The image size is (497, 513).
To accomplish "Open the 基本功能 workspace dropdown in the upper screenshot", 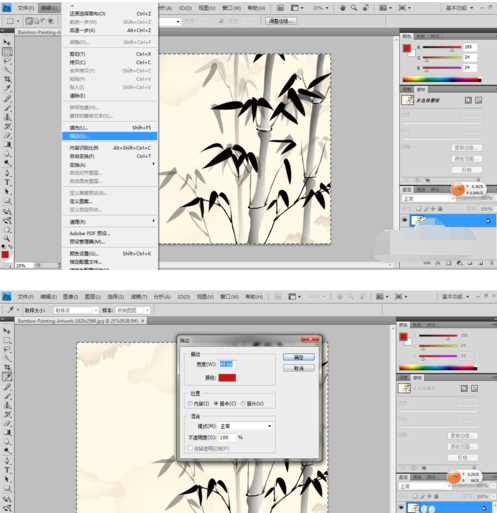I will pos(460,8).
